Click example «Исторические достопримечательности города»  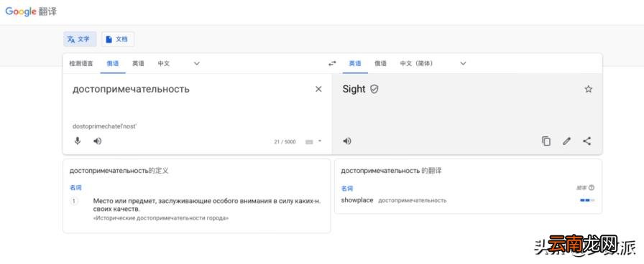click(161, 218)
